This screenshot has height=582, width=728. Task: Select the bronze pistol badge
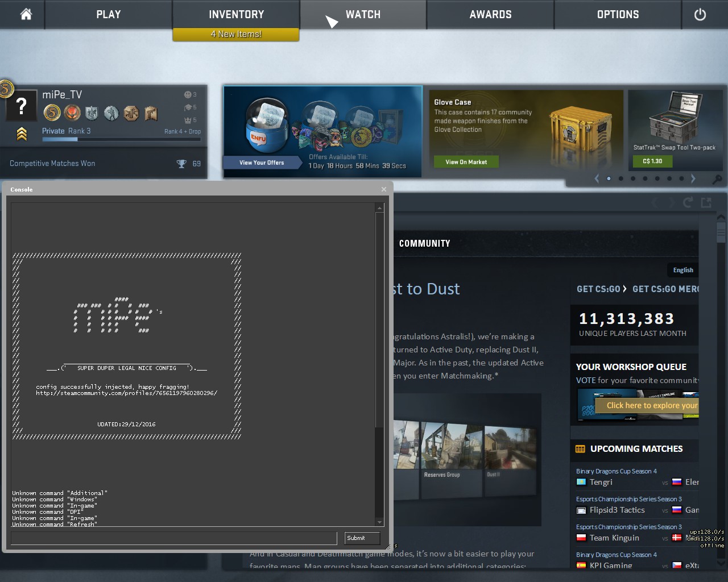[x=151, y=113]
